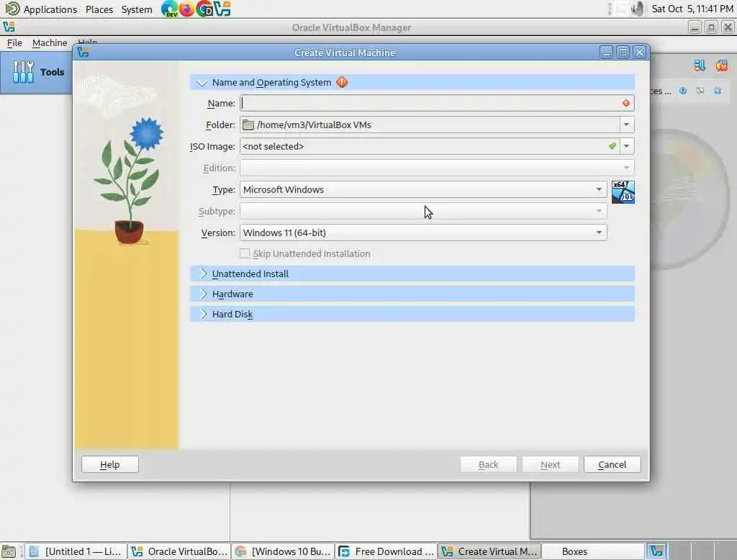The width and height of the screenshot is (737, 560).
Task: Switch to Oracle VirtualBox taskbar window
Action: click(179, 551)
